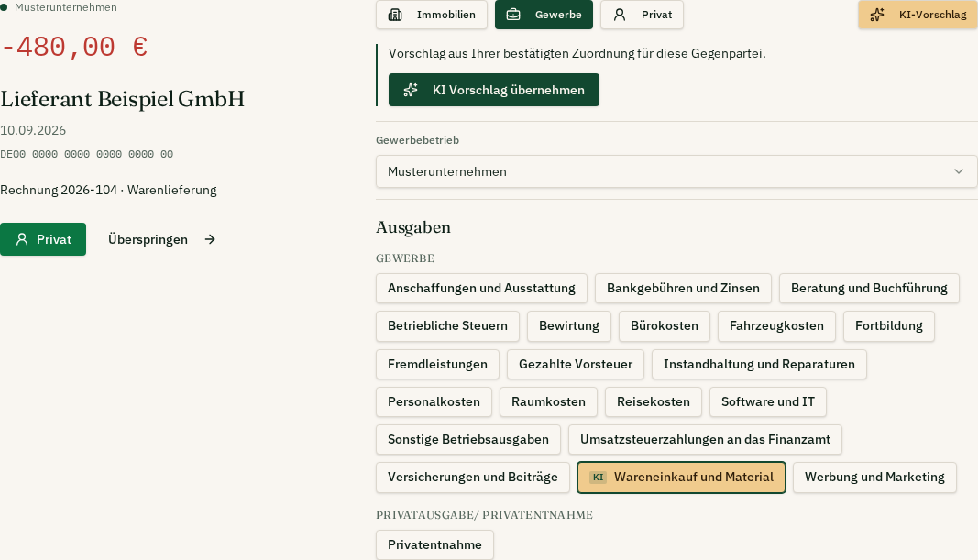Image resolution: width=978 pixels, height=560 pixels.
Task: Choose Versicherungen und Beiträge category
Action: point(473,478)
